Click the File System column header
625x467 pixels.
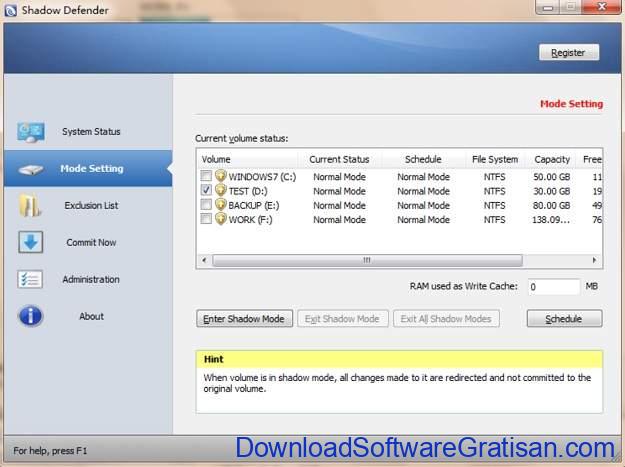tap(495, 159)
